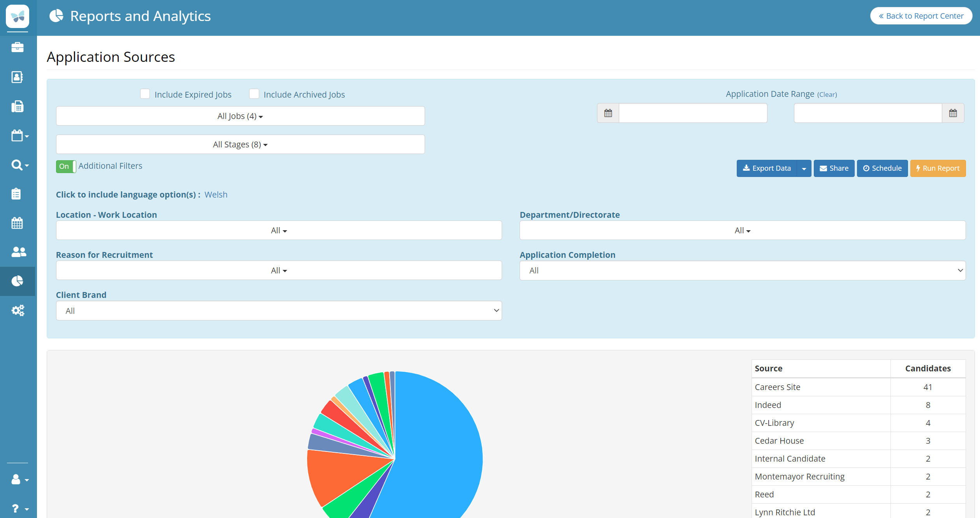
Task: Open the All Stages (8) dropdown
Action: pyautogui.click(x=240, y=145)
